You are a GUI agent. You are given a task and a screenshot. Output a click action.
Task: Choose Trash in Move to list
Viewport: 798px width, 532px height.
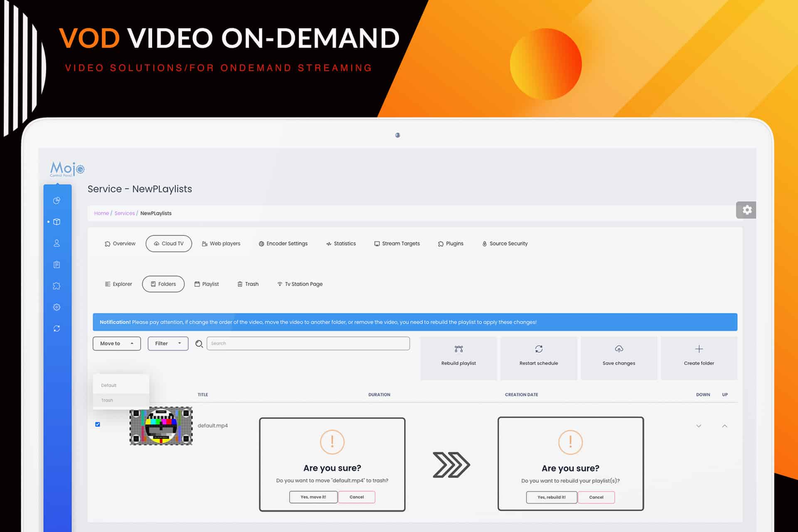[x=121, y=400]
